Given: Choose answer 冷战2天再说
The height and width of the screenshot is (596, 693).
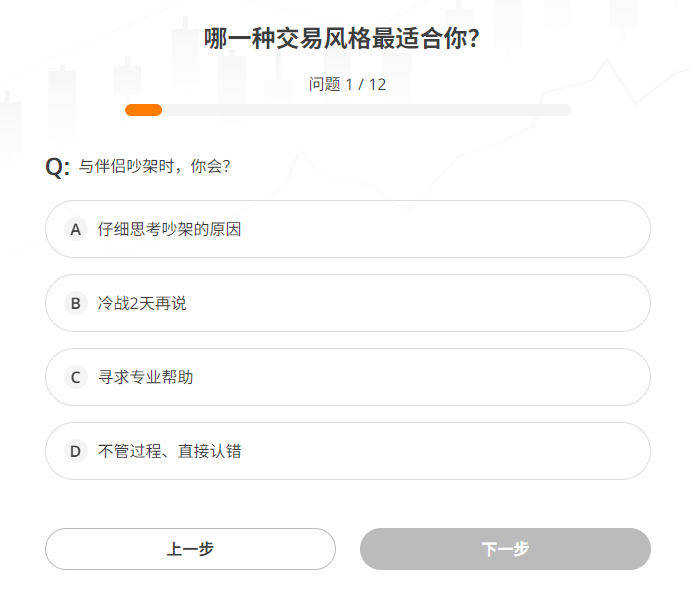Looking at the screenshot, I should 142,303.
